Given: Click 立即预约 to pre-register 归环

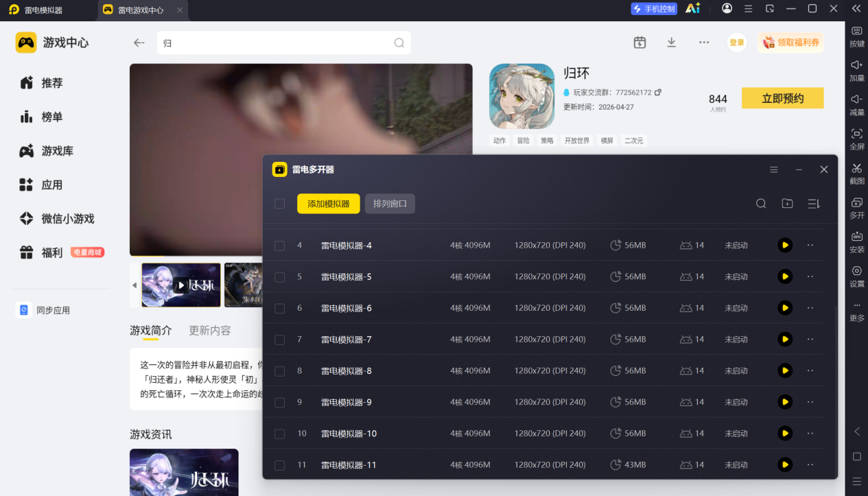Looking at the screenshot, I should click(782, 98).
